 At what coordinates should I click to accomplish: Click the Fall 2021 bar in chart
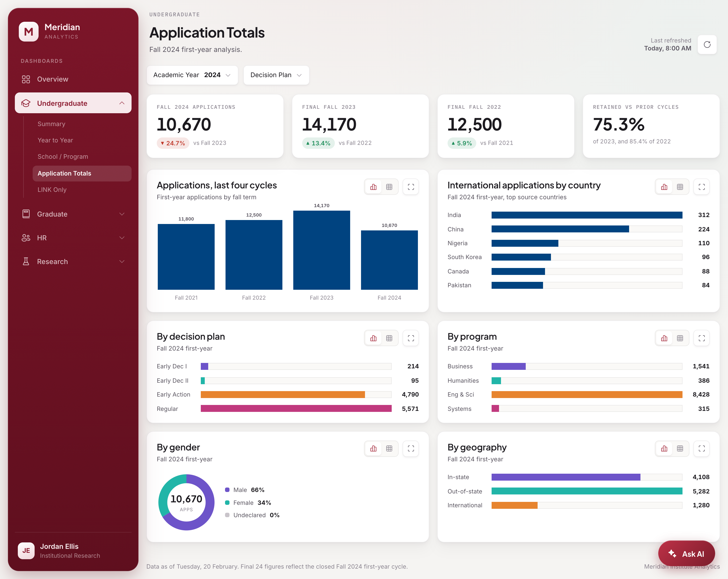[186, 257]
